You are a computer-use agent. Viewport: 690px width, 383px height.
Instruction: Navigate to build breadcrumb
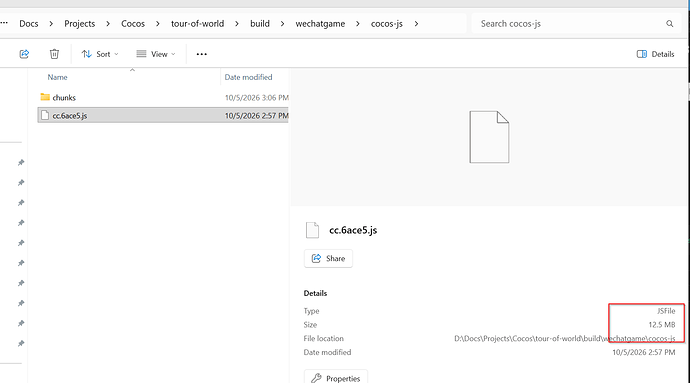coord(260,24)
